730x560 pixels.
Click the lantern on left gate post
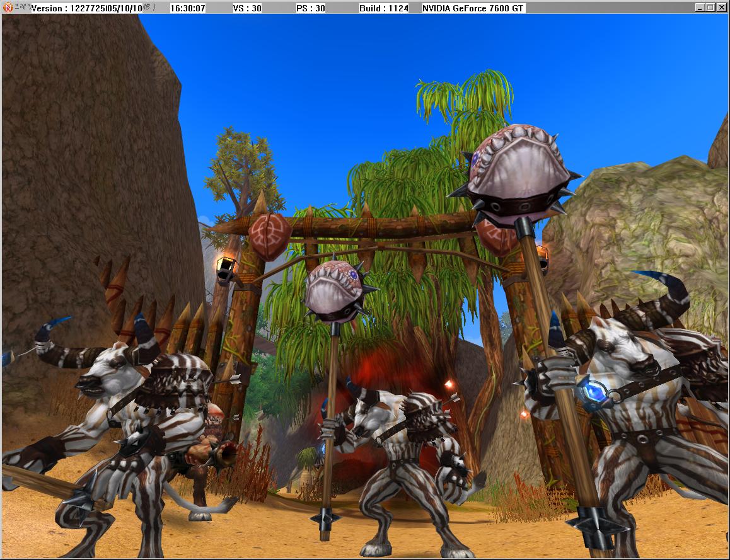tap(226, 268)
